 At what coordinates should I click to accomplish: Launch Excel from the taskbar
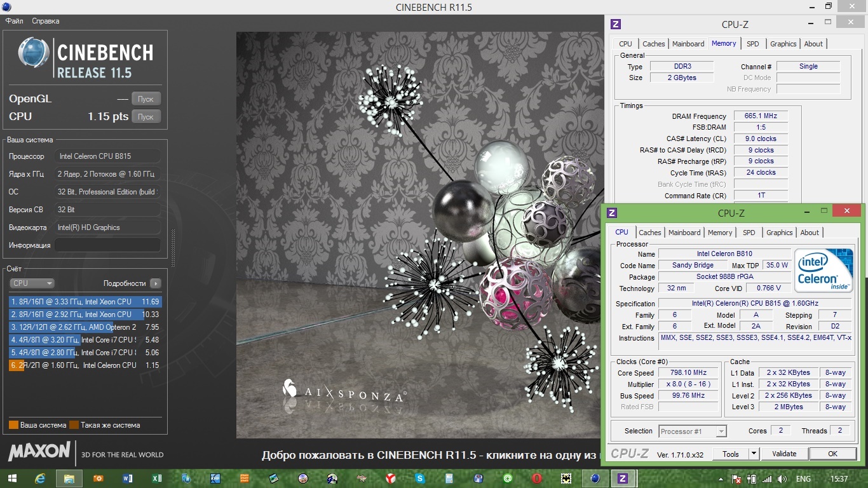(x=156, y=478)
